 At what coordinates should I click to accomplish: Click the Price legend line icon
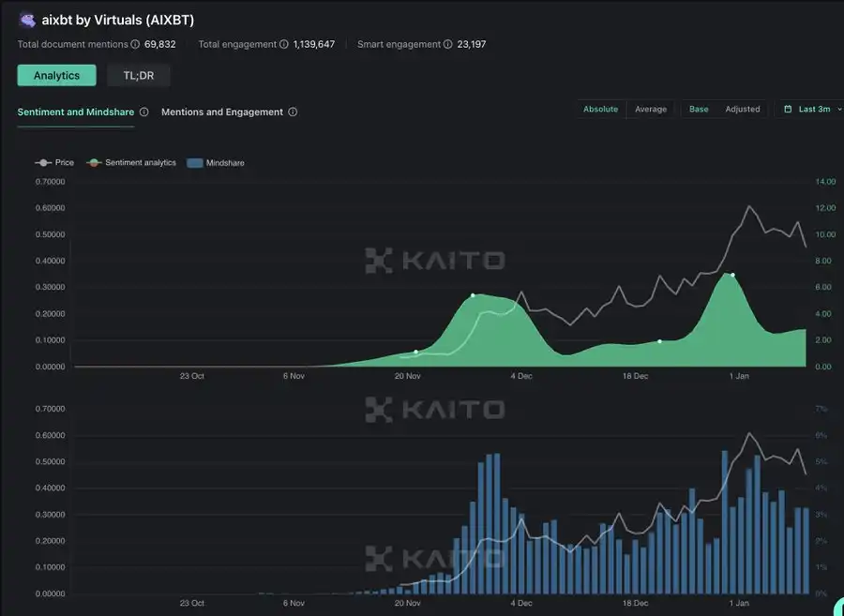tap(43, 163)
